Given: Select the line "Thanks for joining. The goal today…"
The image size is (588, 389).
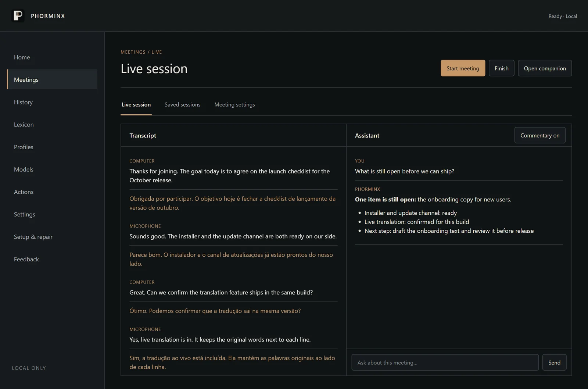Looking at the screenshot, I should pyautogui.click(x=229, y=176).
